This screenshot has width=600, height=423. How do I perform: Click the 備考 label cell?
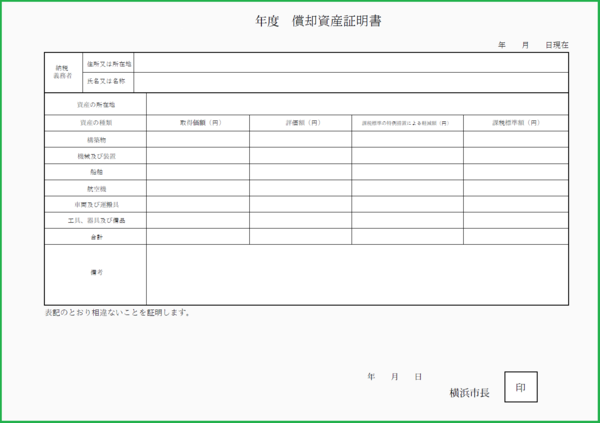96,274
